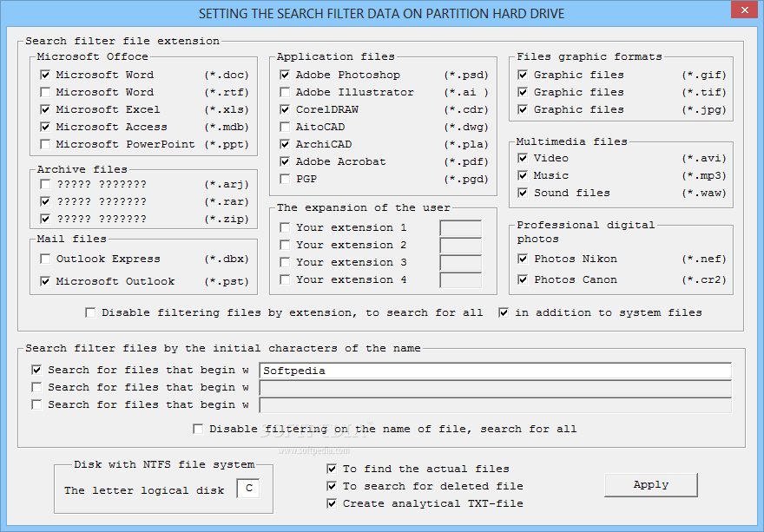Screen dimensions: 764x532
Task: Focus the Your extension 1 input box
Action: pos(460,228)
